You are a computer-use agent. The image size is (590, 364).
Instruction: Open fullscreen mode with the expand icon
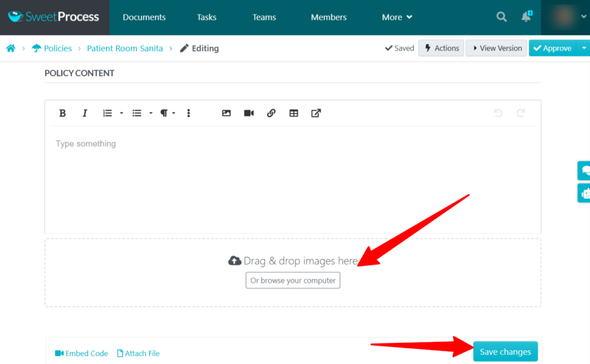point(316,113)
